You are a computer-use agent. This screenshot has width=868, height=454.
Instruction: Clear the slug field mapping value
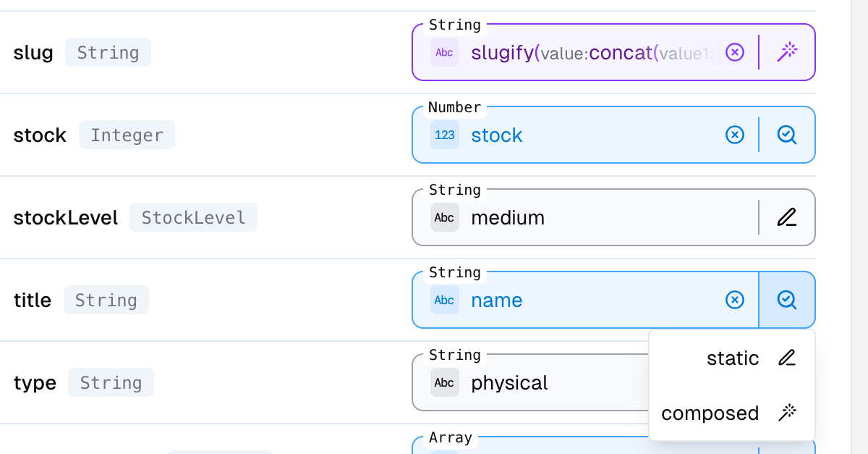(734, 52)
